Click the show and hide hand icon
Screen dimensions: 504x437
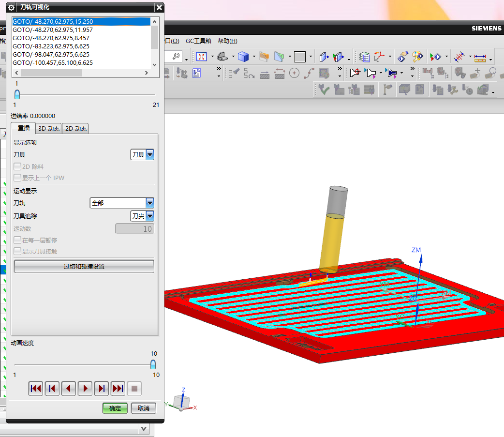click(403, 57)
